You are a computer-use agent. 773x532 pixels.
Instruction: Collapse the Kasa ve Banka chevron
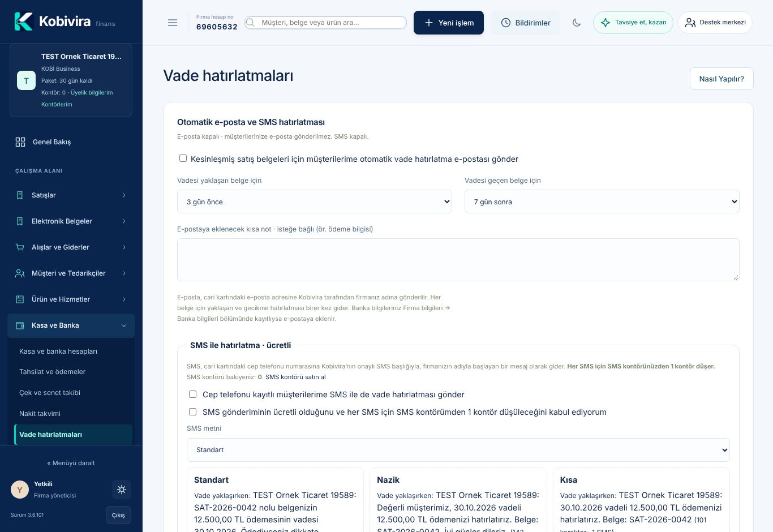coord(124,325)
